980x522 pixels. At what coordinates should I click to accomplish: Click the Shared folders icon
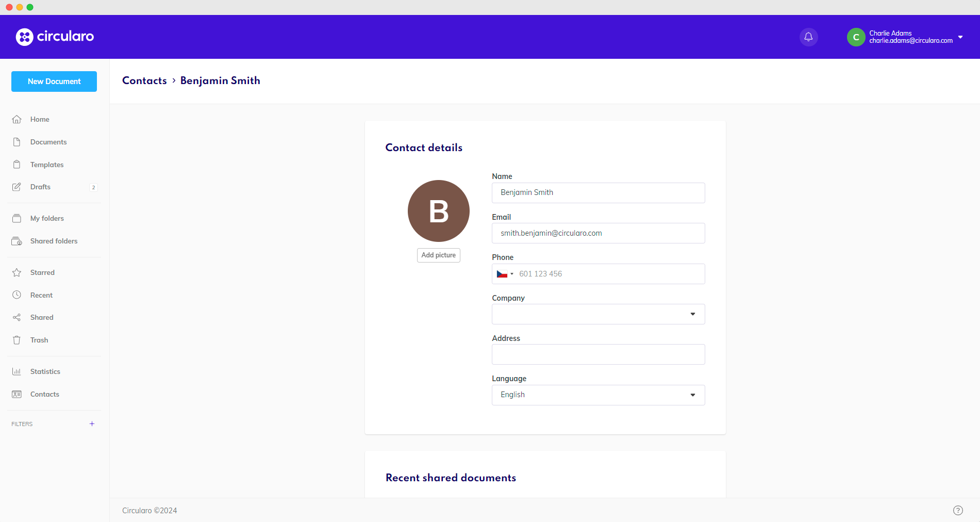17,241
